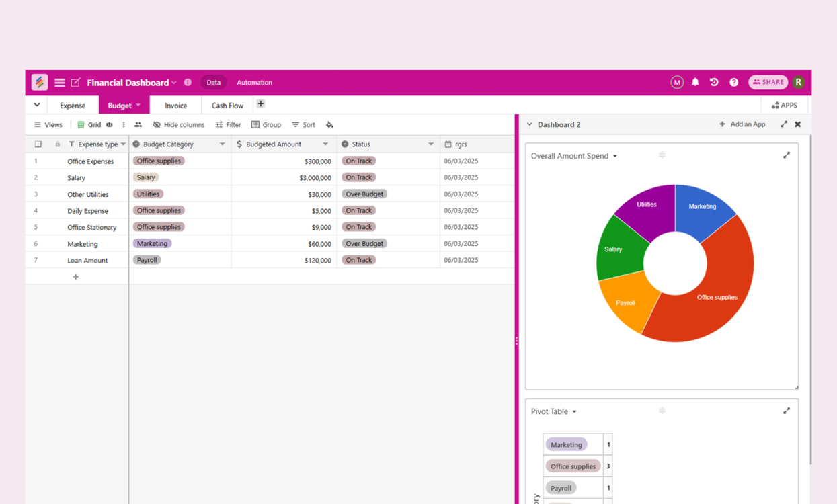Toggle the Views sidebar
Viewport: 837px width, 504px height.
(48, 125)
